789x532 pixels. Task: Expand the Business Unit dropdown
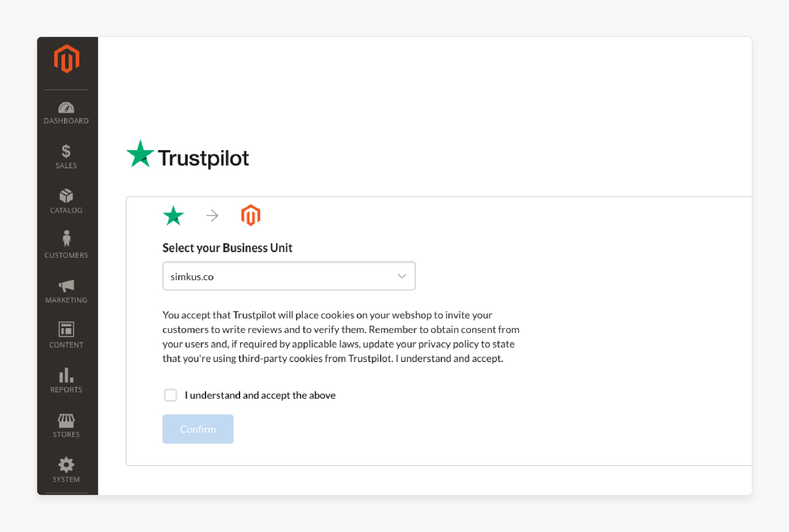pos(402,276)
